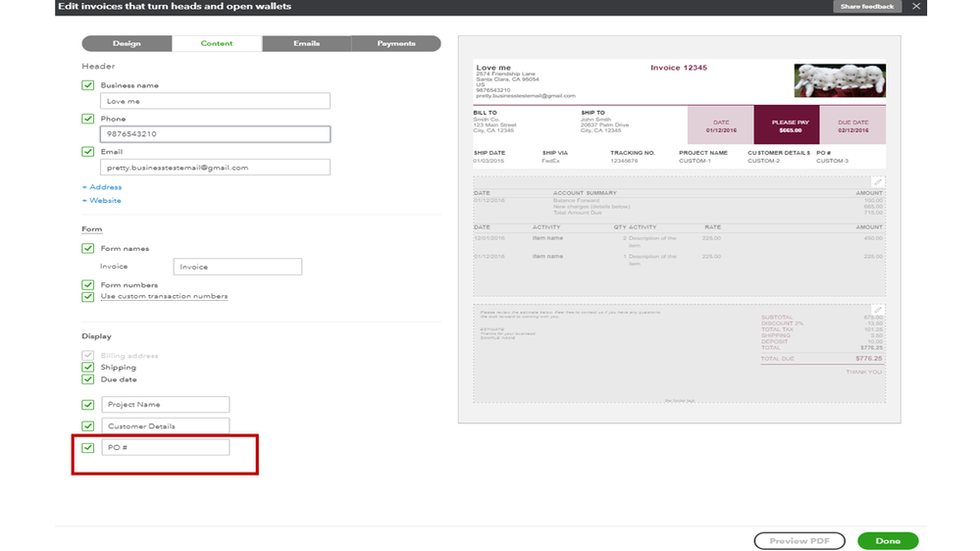Click the Business name input field
The width and height of the screenshot is (980, 551).
215,101
